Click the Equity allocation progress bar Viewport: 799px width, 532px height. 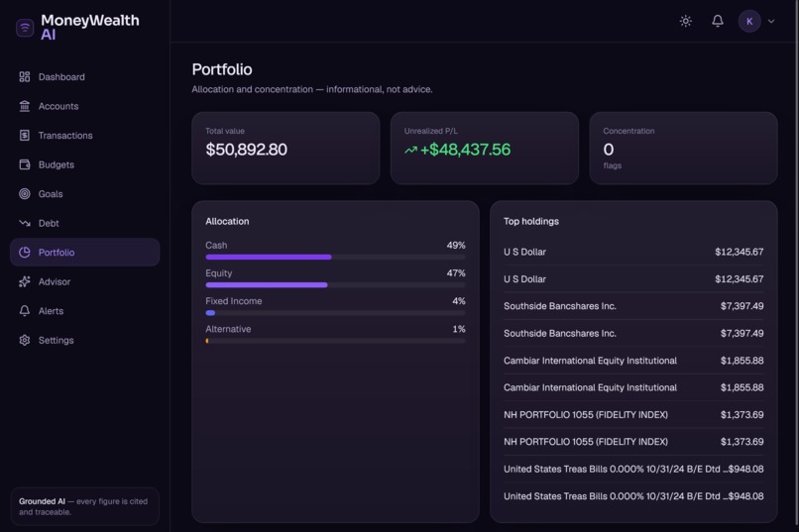point(335,285)
